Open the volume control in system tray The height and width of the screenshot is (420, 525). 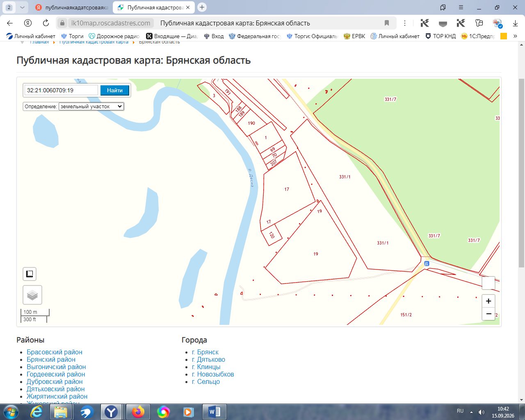tap(482, 412)
